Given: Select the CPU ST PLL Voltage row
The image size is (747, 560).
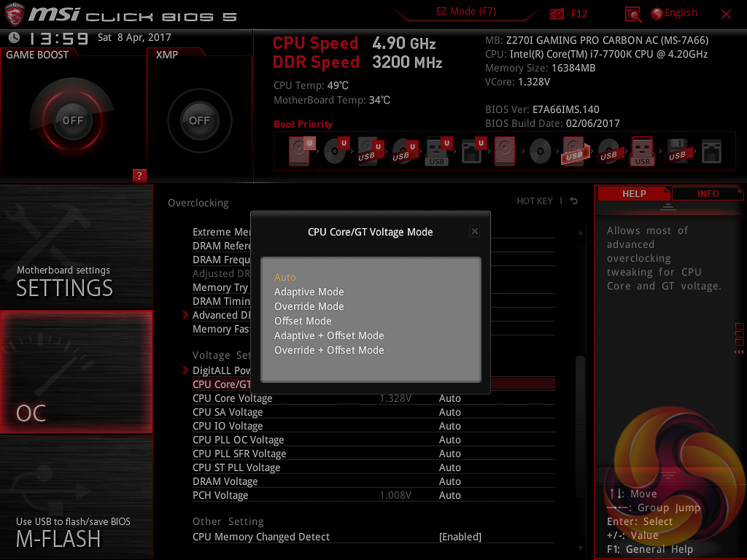Looking at the screenshot, I should coord(373,467).
